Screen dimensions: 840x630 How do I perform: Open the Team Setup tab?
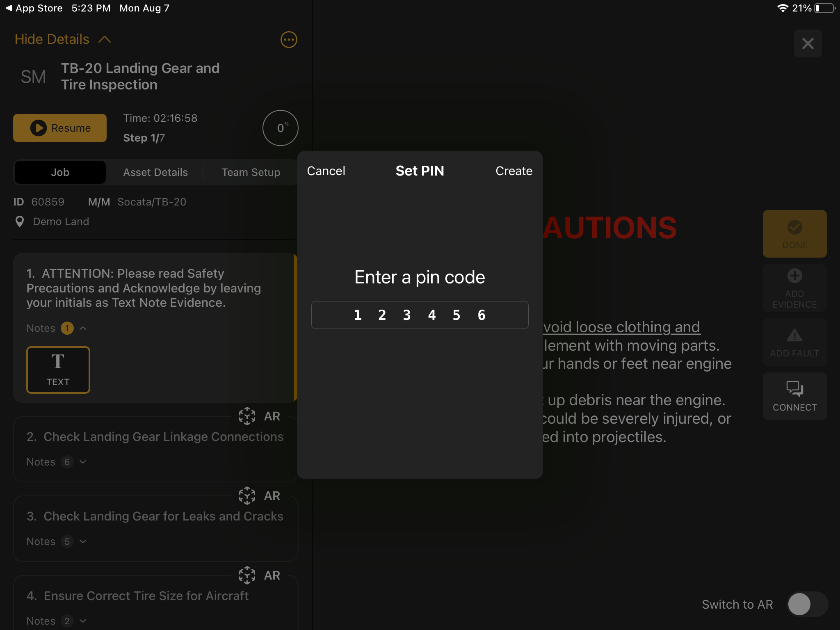coord(251,172)
